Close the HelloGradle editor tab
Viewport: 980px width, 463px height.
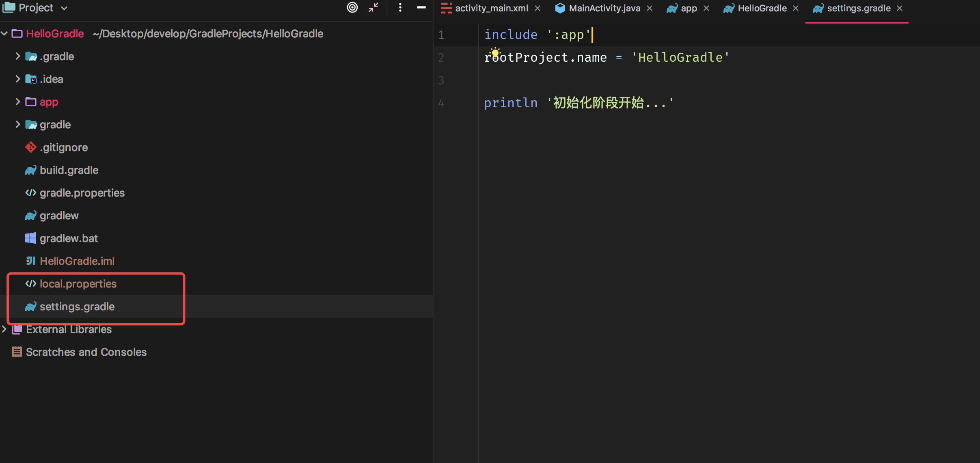pos(796,8)
